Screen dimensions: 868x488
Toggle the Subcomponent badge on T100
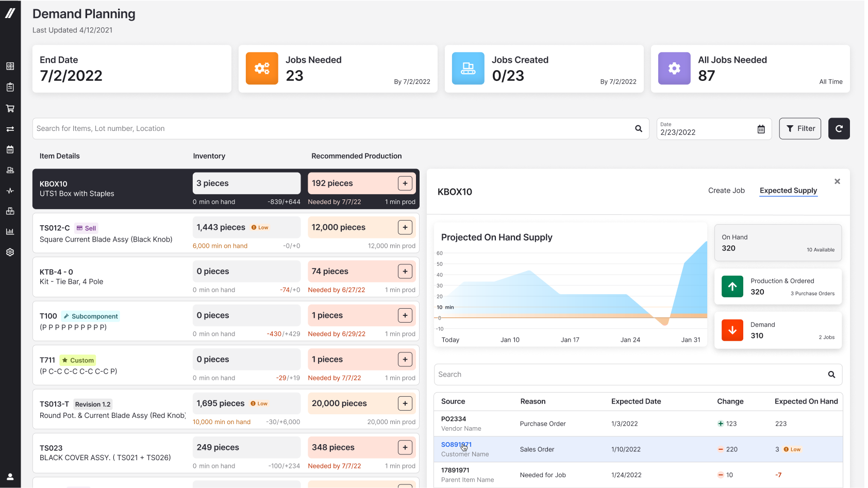coord(90,316)
